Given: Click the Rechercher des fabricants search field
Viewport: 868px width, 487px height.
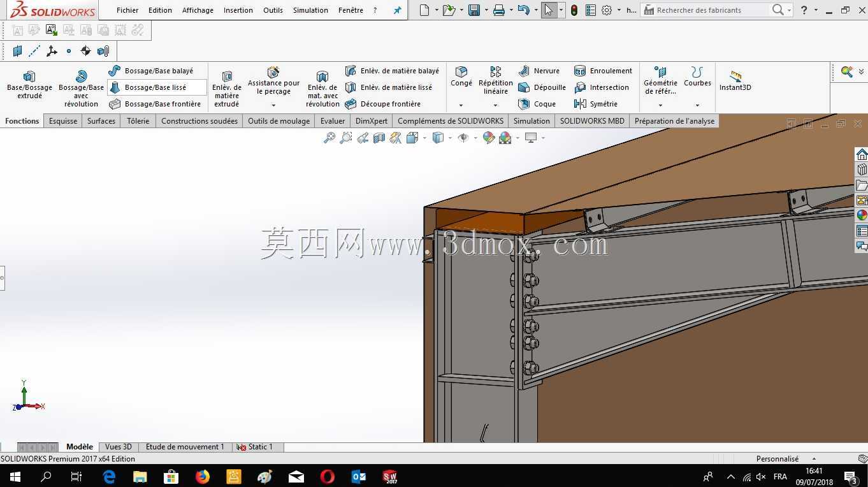Looking at the screenshot, I should point(706,10).
